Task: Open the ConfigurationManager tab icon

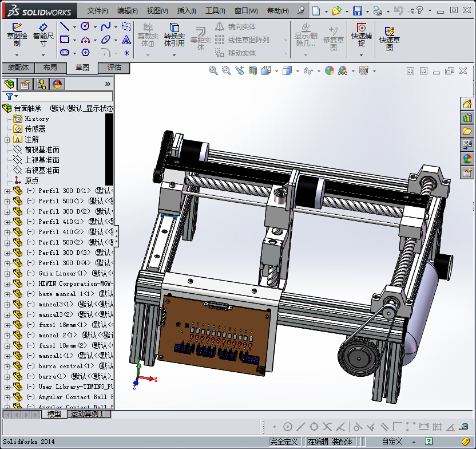Action: pyautogui.click(x=41, y=85)
